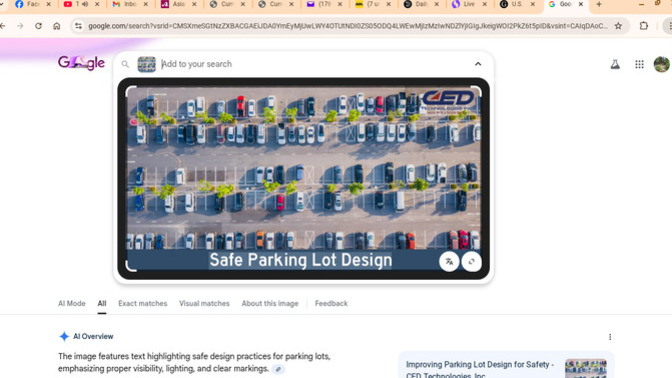The image size is (672, 378).
Task: Go forward to the next page
Action: click(x=20, y=26)
